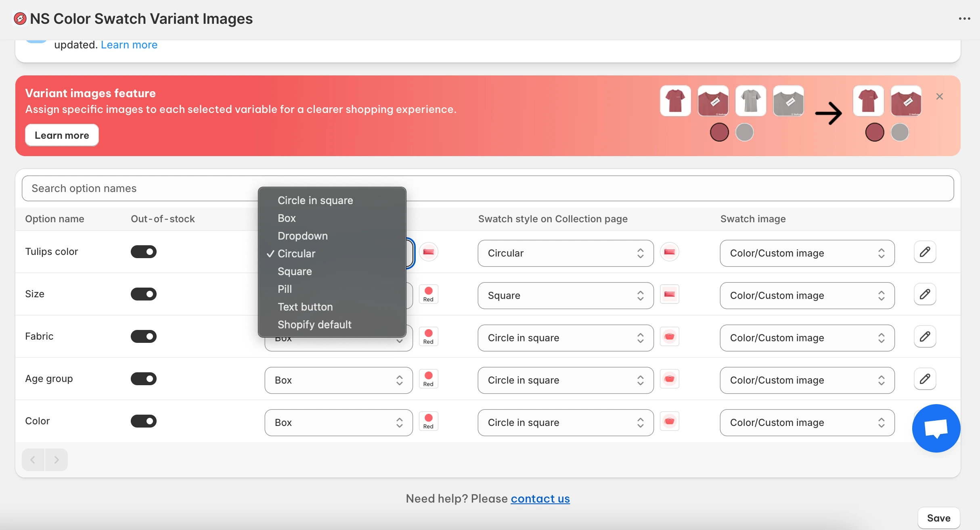Open Collection page style dropdown for Size
Screen dimensions: 980x530
(565, 296)
